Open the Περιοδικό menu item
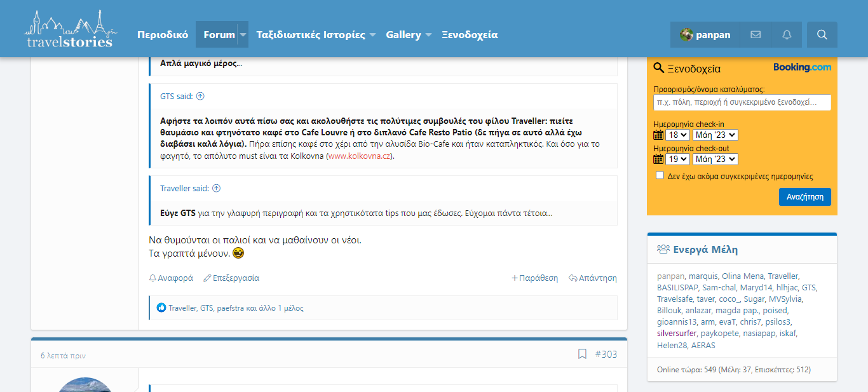Image resolution: width=868 pixels, height=392 pixels. [x=163, y=35]
